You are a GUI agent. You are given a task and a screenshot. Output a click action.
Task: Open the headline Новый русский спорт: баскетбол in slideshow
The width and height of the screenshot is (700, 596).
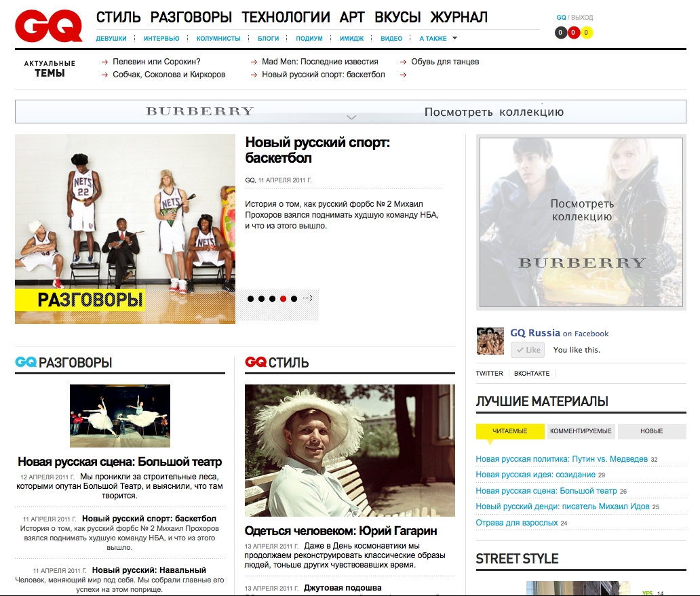[x=317, y=150]
